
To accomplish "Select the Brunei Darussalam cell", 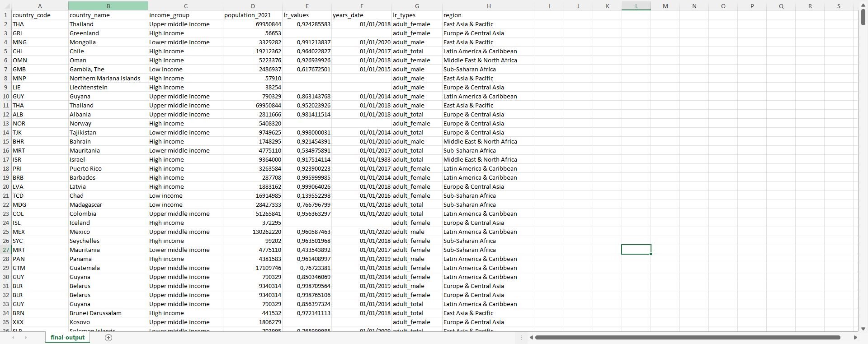I will [108, 313].
